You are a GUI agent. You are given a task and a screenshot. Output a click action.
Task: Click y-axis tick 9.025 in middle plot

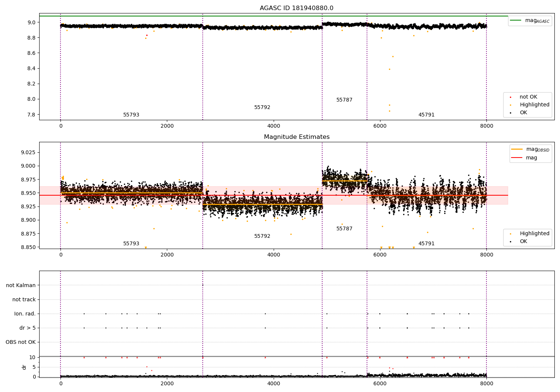point(28,153)
